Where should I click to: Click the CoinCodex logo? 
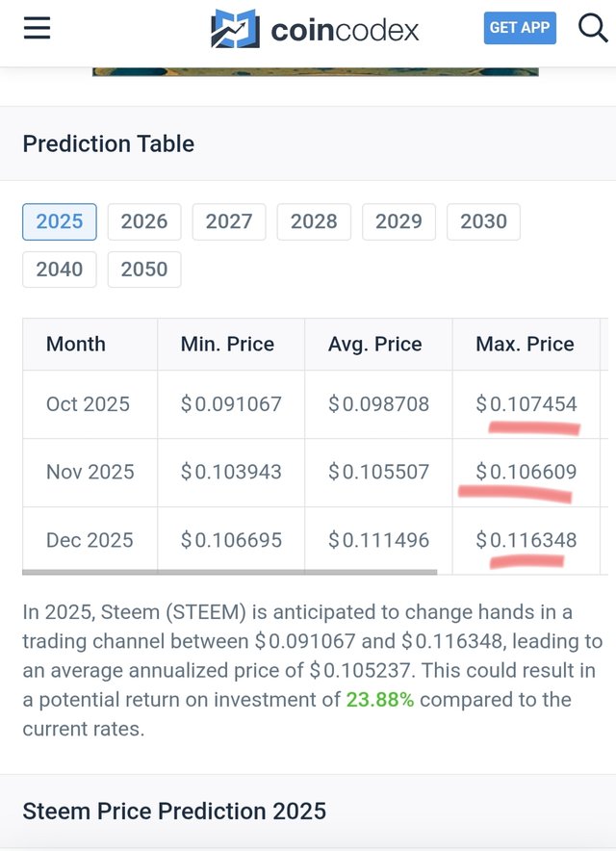tap(315, 29)
